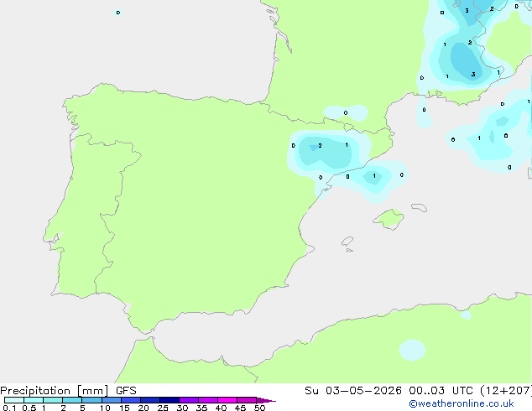Click the '0.1' legend scale label
This screenshot has width=532, height=411.
click(9, 408)
